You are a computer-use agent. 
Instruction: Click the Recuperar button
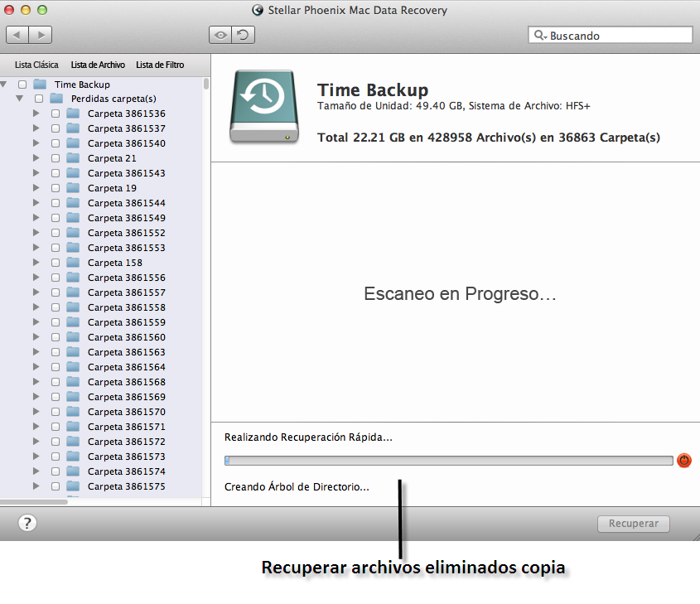(634, 524)
